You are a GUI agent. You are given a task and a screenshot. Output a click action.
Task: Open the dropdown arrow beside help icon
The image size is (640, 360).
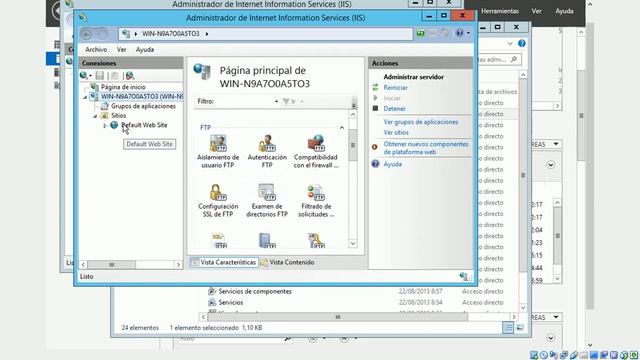coord(468,33)
